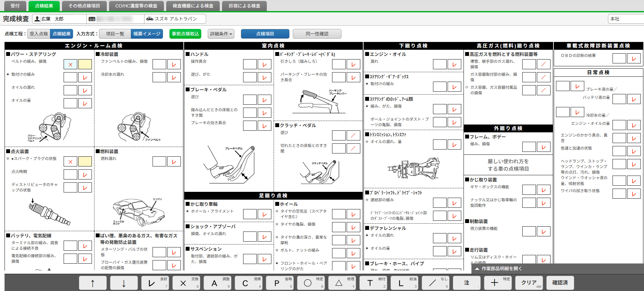Click the check box for 点火時期
The width and height of the screenshot is (644, 291).
tap(85, 175)
